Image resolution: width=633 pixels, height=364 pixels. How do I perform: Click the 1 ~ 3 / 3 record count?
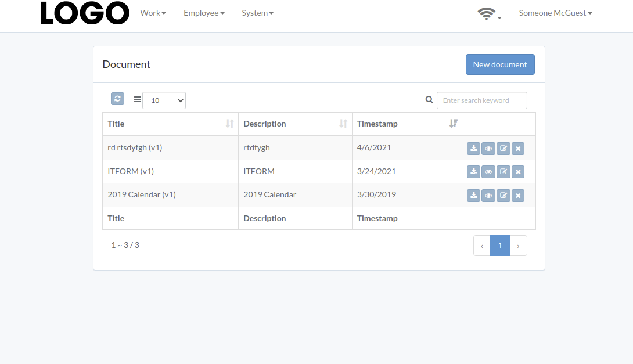[x=125, y=246]
